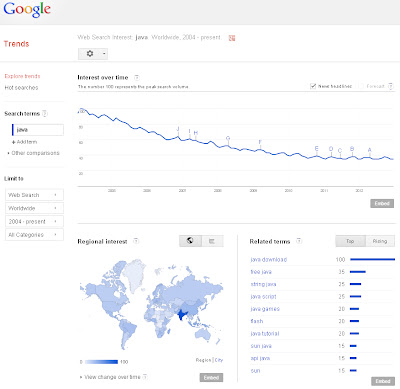Image resolution: width=400 pixels, height=389 pixels.
Task: Click the java search term field
Action: (x=38, y=130)
